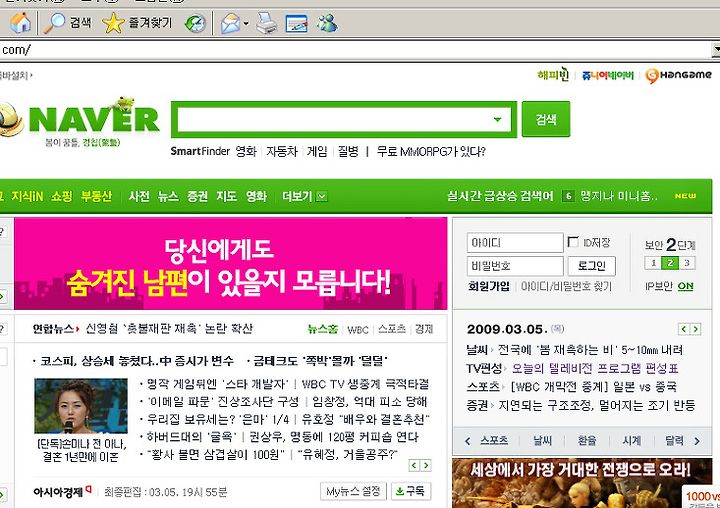720x508 pixels.
Task: Open 사전 from the green menu
Action: pos(139,196)
